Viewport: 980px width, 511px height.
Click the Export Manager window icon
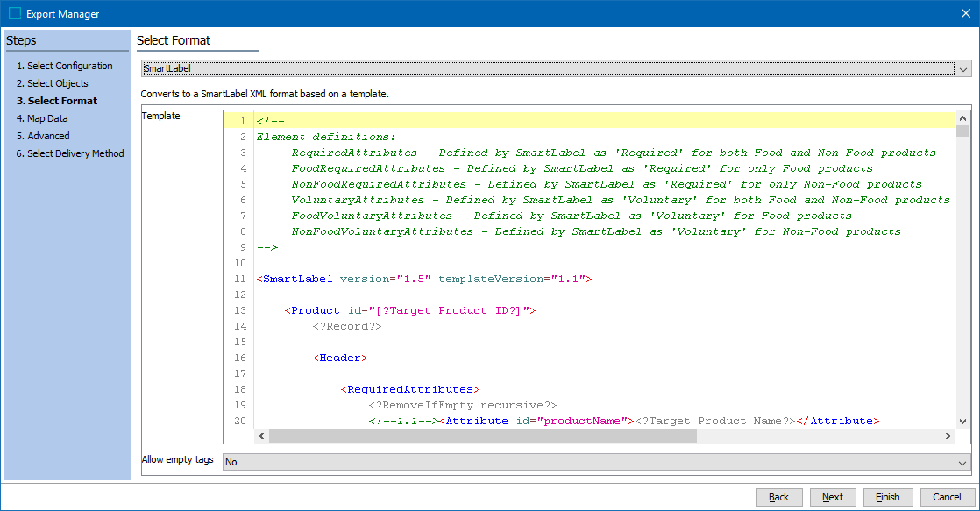pyautogui.click(x=14, y=13)
